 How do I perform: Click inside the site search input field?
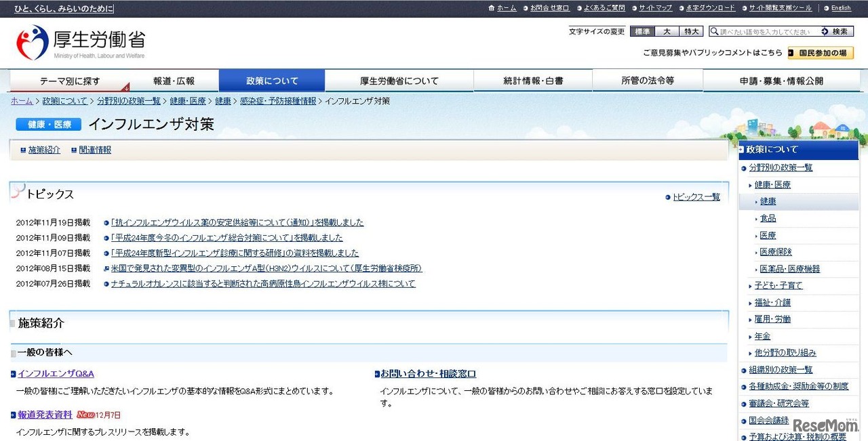759,31
